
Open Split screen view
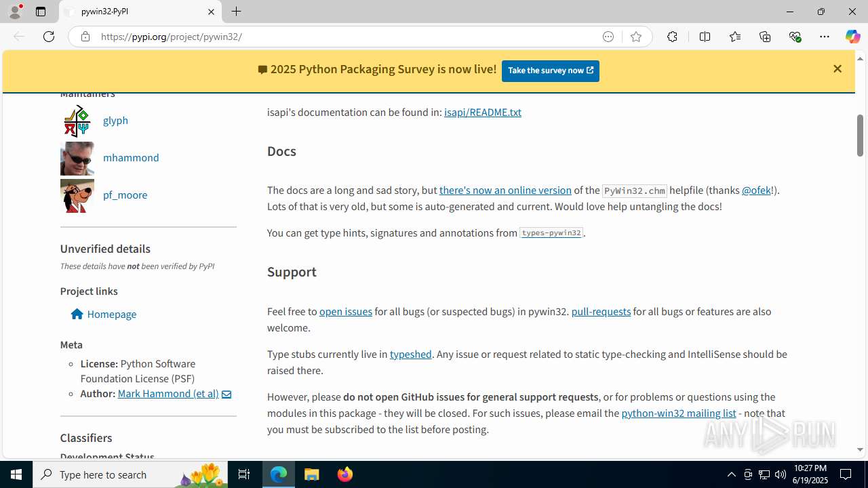[x=705, y=37]
